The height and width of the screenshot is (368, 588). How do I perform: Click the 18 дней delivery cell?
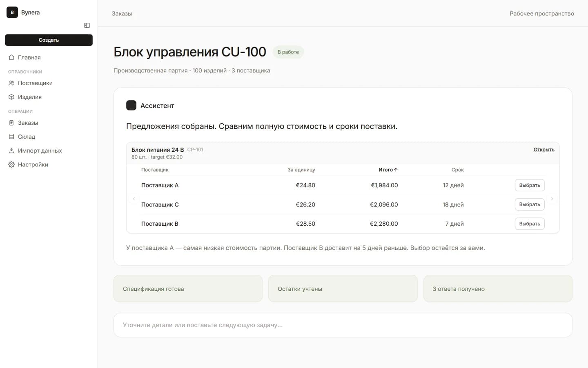(x=453, y=204)
